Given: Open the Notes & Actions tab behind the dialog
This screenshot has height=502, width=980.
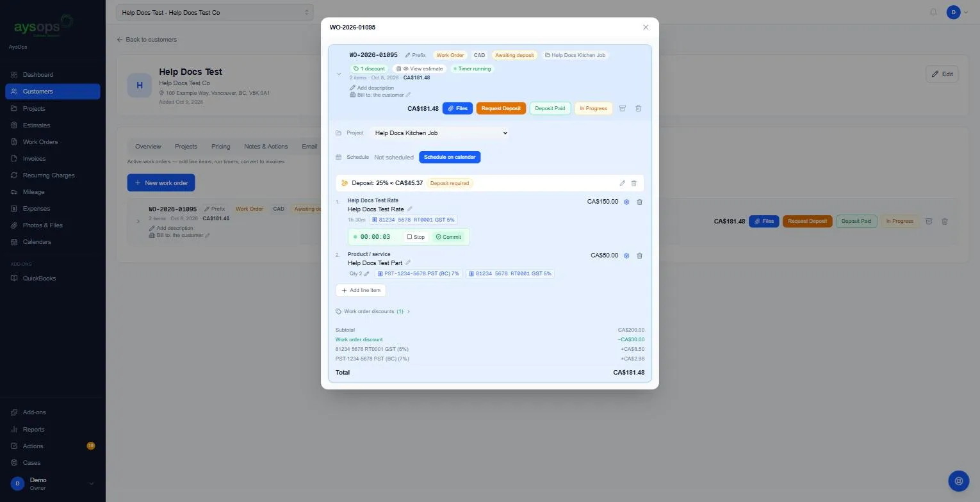Looking at the screenshot, I should 266,147.
